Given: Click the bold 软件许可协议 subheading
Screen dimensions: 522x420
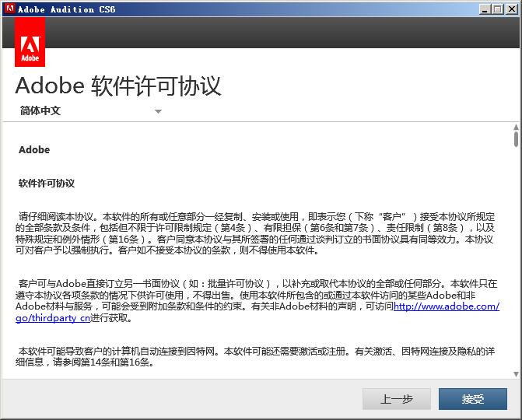Looking at the screenshot, I should click(x=47, y=184).
